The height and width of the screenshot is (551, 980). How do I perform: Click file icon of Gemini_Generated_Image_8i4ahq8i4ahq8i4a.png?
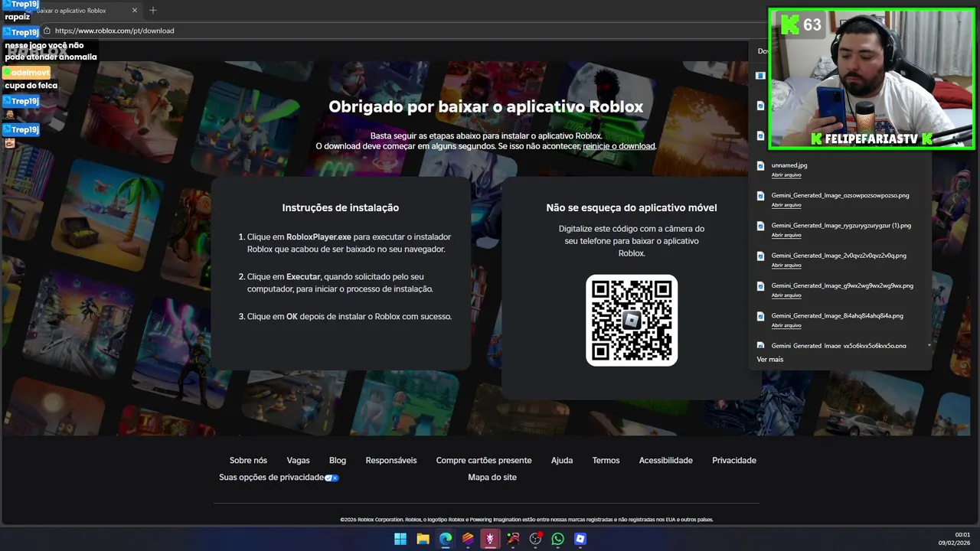click(760, 316)
